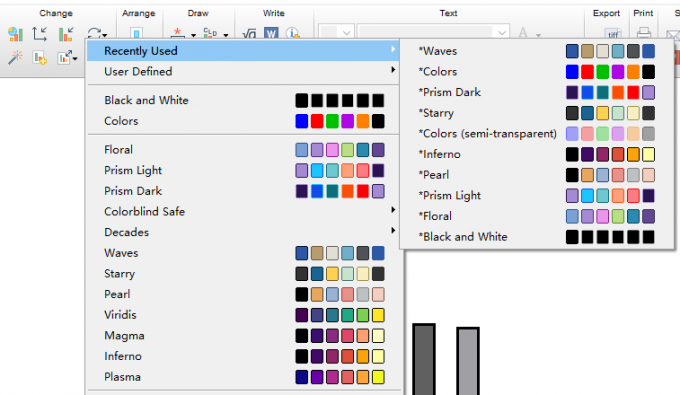Image resolution: width=680 pixels, height=395 pixels.
Task: Open dropdown arrow beside text color A
Action: tap(538, 35)
